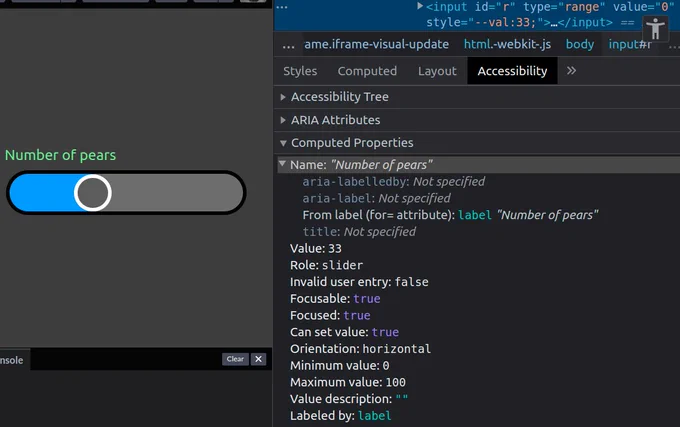Expand the input#r element node arrow
The width and height of the screenshot is (680, 427).
(420, 7)
